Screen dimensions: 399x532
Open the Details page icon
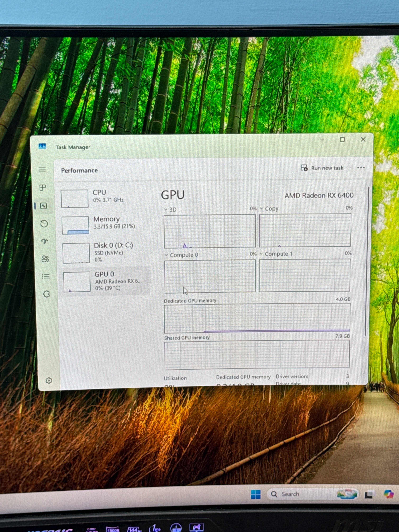[x=46, y=276]
